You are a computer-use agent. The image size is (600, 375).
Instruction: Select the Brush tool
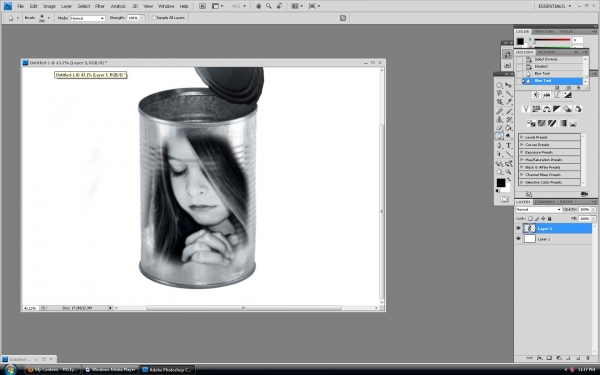coord(509,111)
